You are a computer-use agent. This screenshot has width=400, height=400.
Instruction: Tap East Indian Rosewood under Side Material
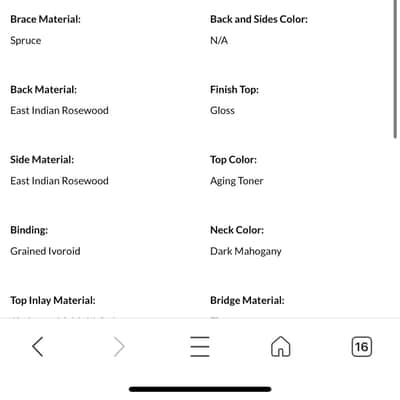click(59, 181)
